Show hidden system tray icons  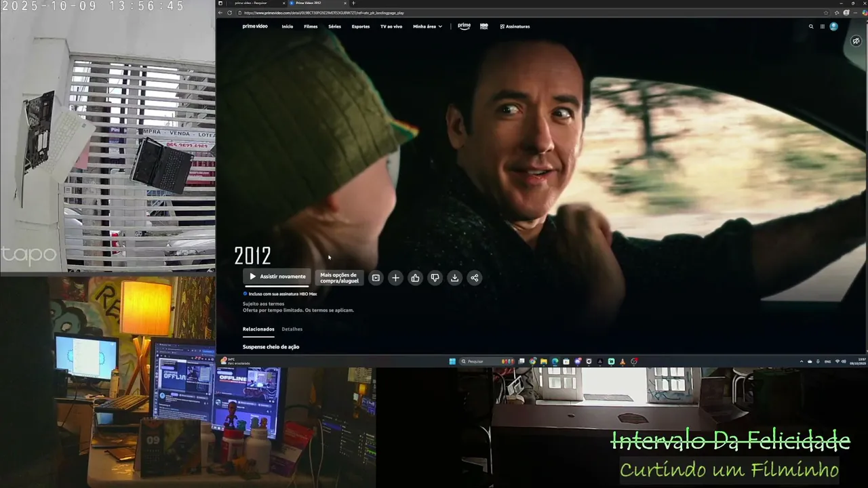click(802, 361)
